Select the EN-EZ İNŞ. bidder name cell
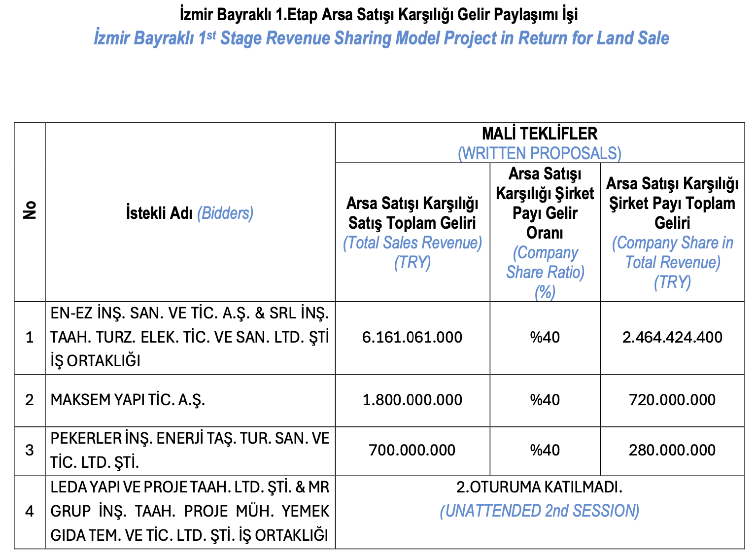The height and width of the screenshot is (558, 756). [x=190, y=337]
